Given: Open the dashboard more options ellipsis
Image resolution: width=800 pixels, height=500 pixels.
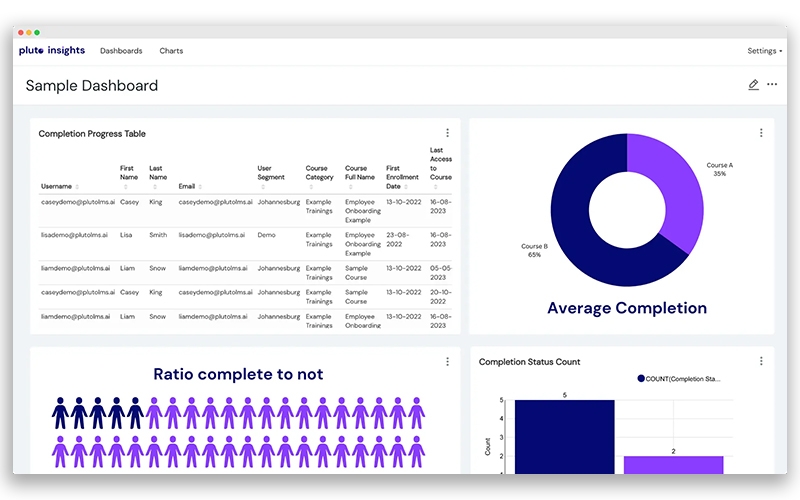Looking at the screenshot, I should (772, 85).
